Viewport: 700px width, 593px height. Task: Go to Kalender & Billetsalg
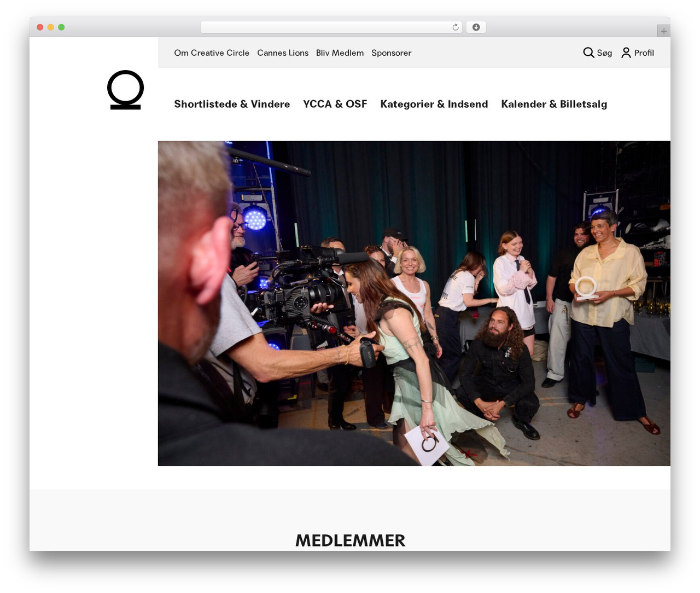(x=554, y=104)
